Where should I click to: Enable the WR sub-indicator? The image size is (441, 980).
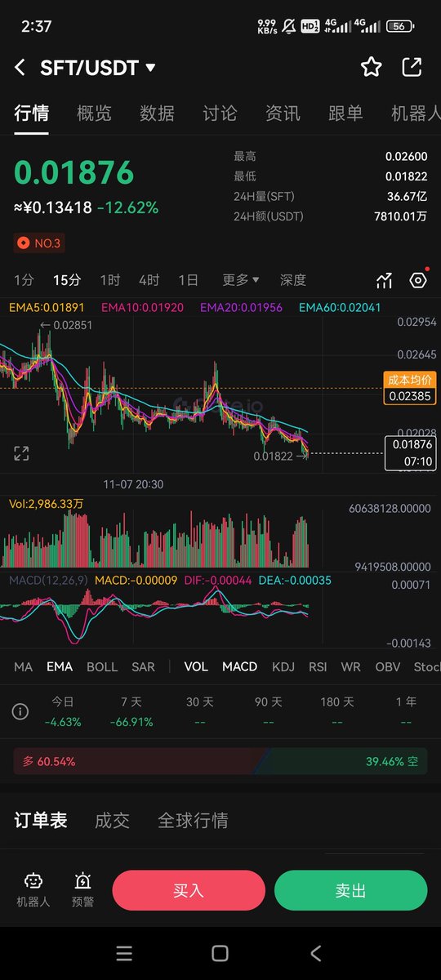coord(350,666)
